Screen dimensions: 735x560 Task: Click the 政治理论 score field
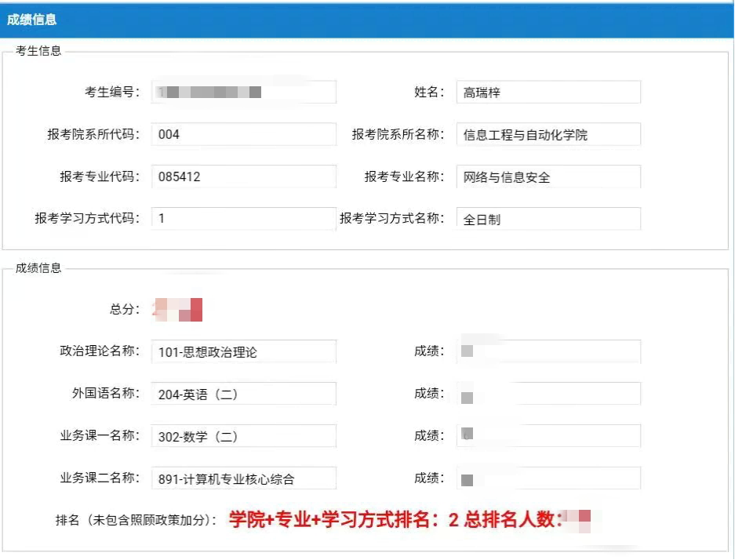pyautogui.click(x=548, y=351)
